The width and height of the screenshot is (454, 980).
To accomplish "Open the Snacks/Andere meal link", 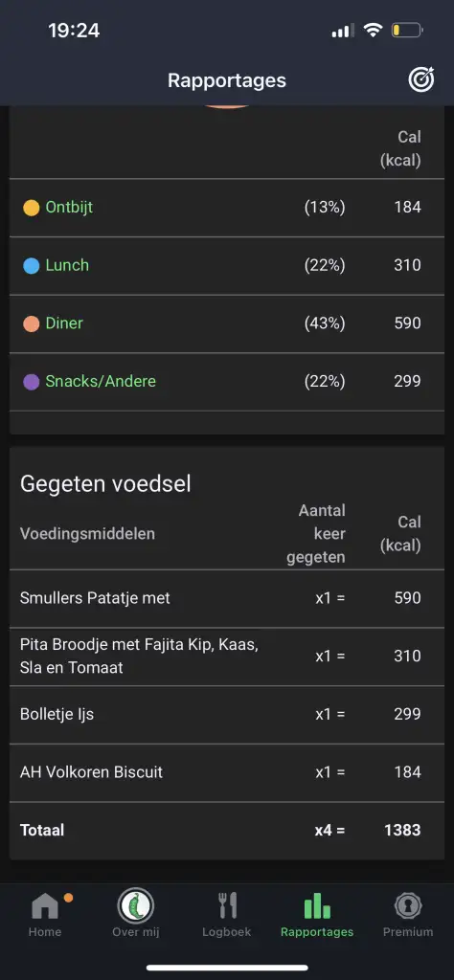I will coord(101,381).
